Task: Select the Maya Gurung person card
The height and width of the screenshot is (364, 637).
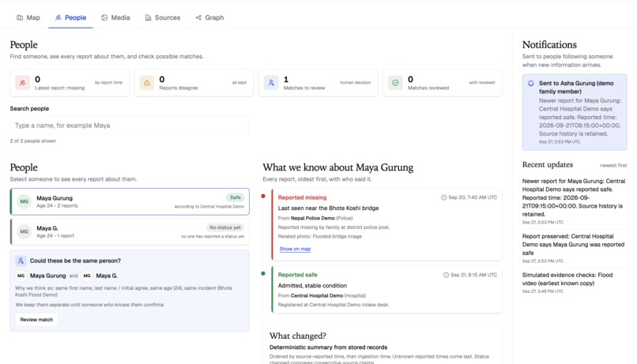Action: (x=130, y=201)
